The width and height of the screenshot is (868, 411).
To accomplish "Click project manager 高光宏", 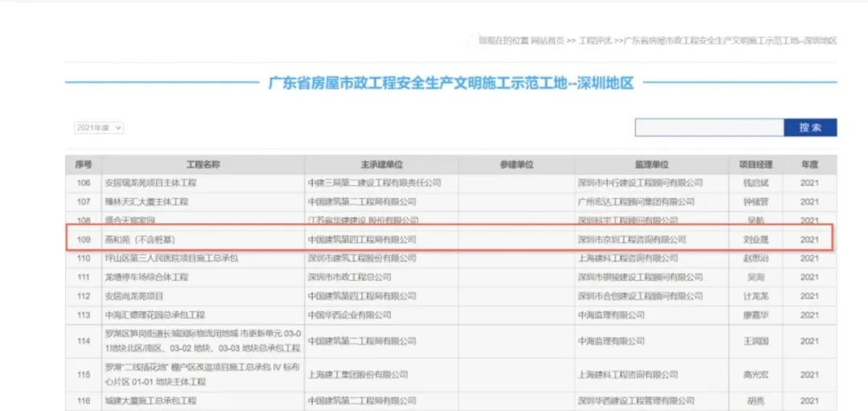I will click(755, 375).
